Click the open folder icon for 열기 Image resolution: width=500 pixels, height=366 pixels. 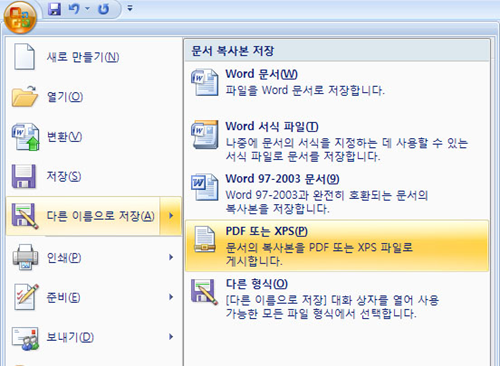(x=25, y=97)
